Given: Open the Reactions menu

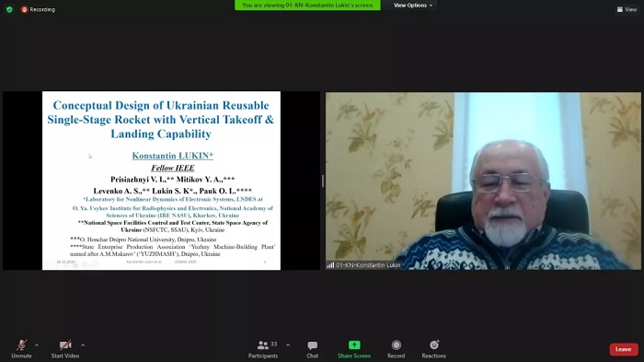Looking at the screenshot, I should tap(433, 349).
